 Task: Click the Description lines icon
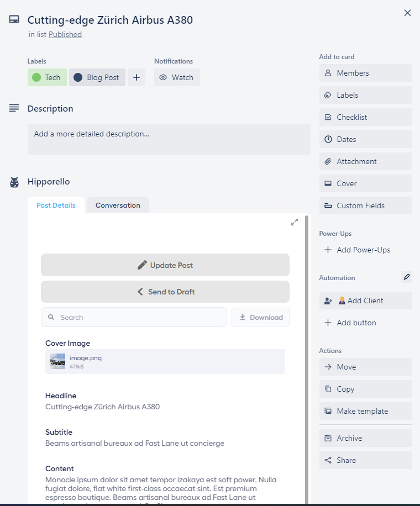coord(13,108)
